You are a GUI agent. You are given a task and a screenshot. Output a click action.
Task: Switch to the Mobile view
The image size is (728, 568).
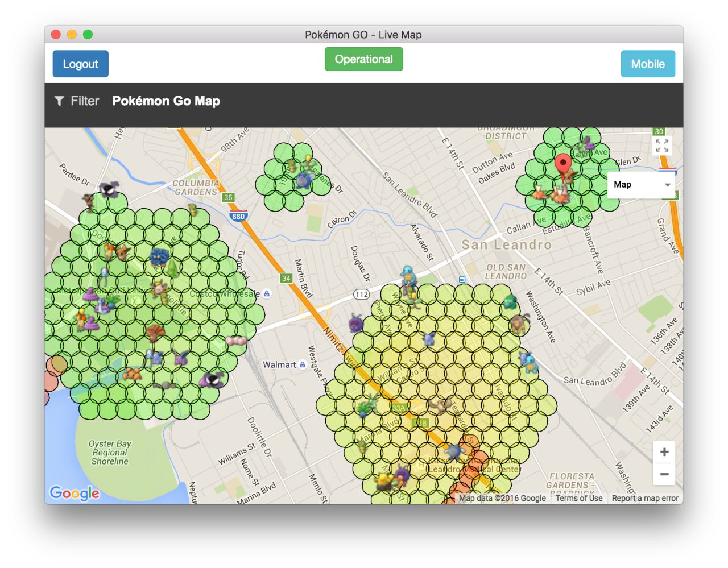pos(648,64)
